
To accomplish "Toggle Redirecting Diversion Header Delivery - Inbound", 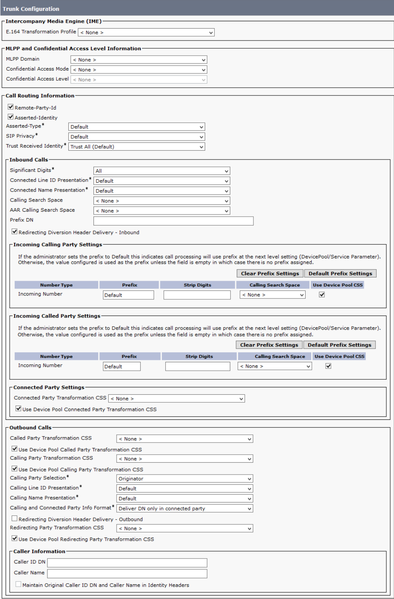I will pyautogui.click(x=15, y=232).
